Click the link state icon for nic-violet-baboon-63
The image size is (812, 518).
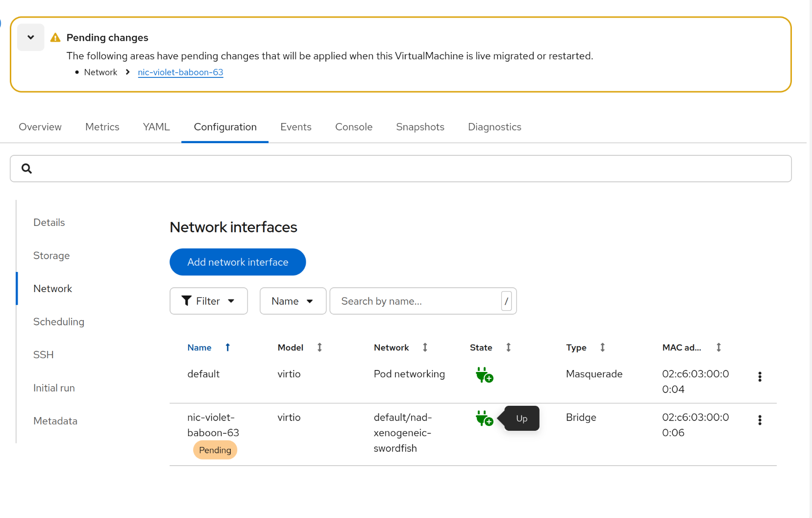pos(484,419)
